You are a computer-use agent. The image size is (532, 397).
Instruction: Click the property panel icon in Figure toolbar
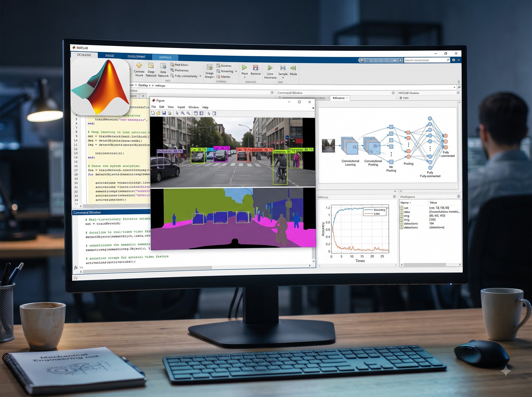click(214, 113)
